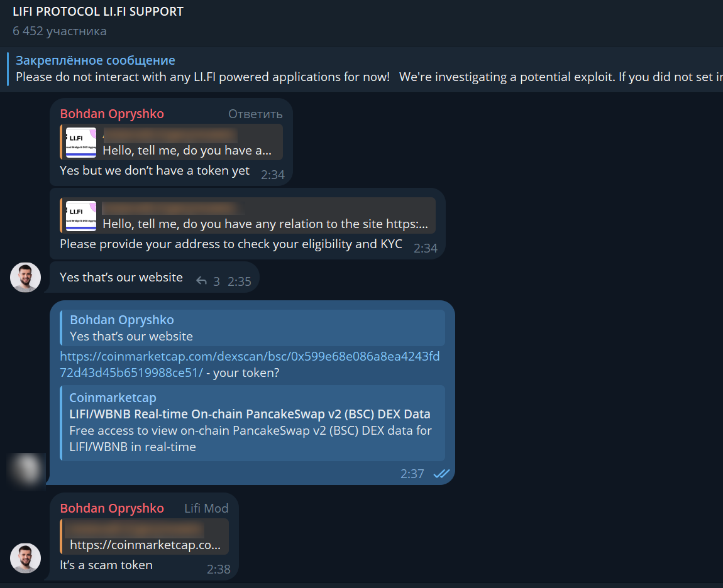Click Bohdan Opryshko name above scam token message
Screen dimensions: 723x588
(112, 508)
